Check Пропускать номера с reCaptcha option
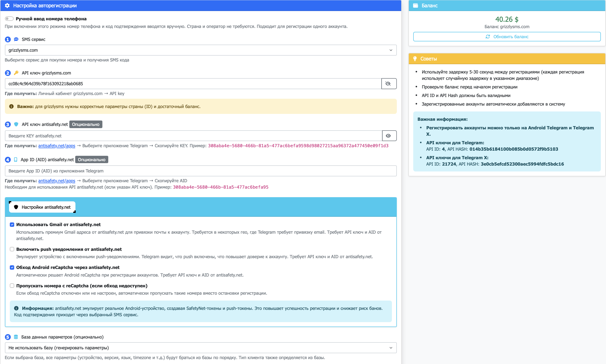The width and height of the screenshot is (606, 364). [12, 286]
